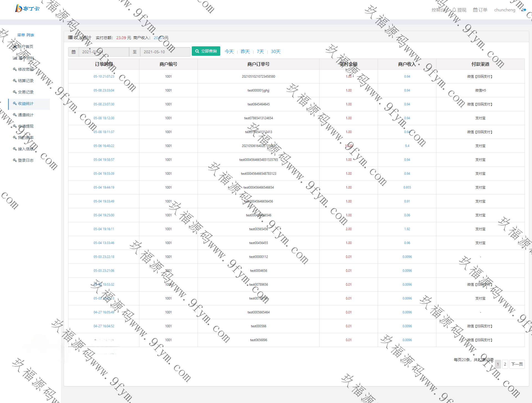The image size is (532, 403).
Task: Select 结算记录 in the sidebar menu
Action: click(x=25, y=81)
